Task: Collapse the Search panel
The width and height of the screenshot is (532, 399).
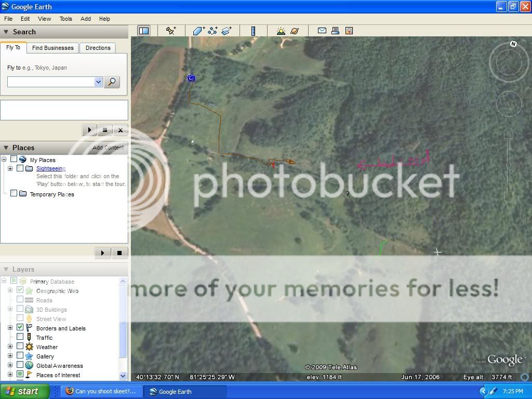Action: point(6,32)
